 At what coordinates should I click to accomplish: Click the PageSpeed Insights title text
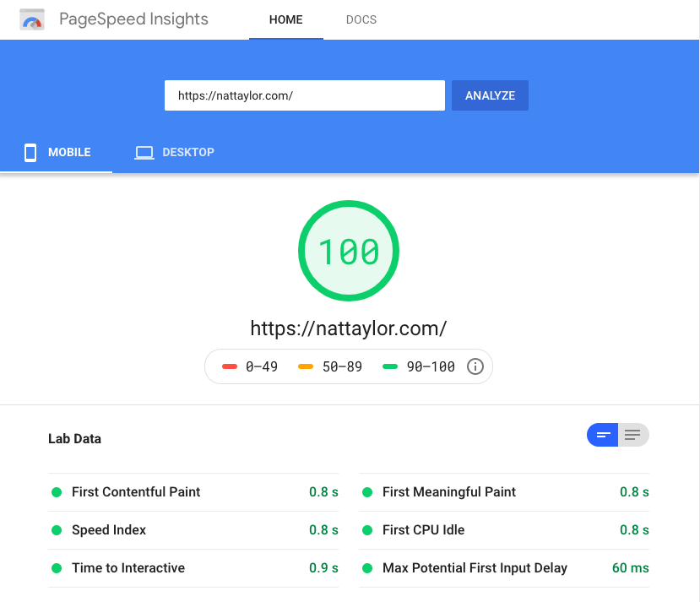coord(133,19)
